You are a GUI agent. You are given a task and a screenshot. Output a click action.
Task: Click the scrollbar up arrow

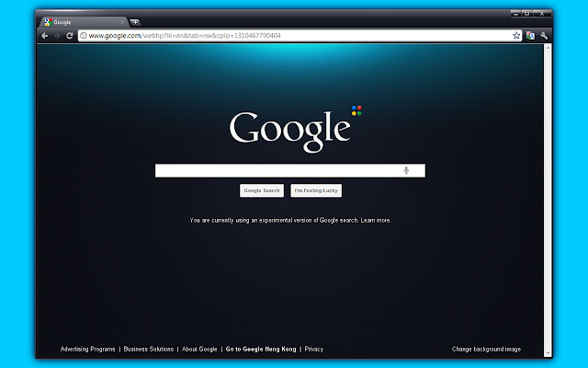pyautogui.click(x=548, y=48)
